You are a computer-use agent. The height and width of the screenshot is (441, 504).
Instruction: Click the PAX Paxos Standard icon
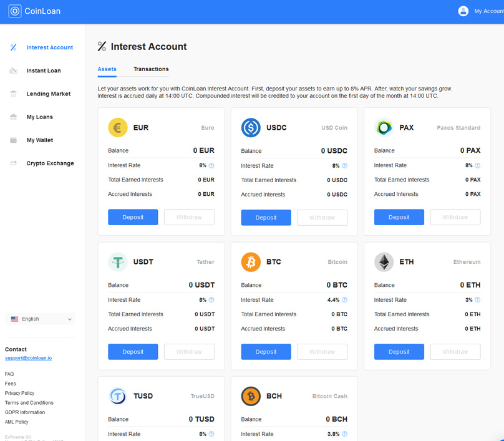[x=384, y=128]
